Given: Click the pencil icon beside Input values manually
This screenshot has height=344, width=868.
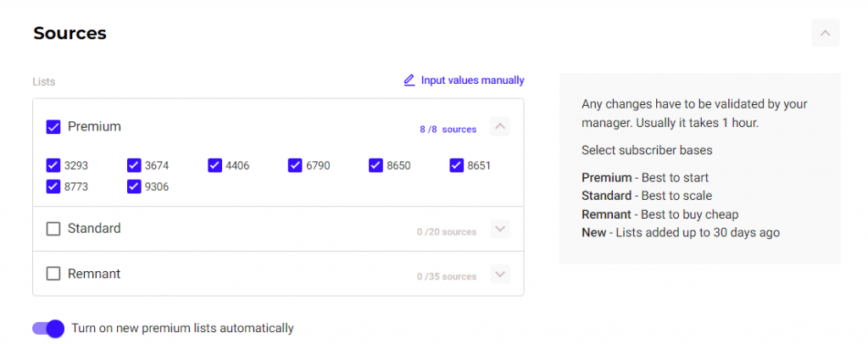Looking at the screenshot, I should (409, 80).
